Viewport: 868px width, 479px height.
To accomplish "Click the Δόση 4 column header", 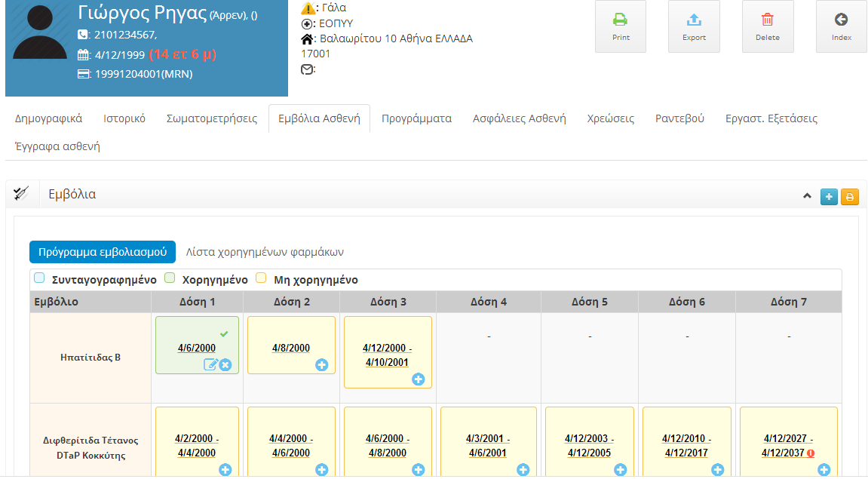I will point(488,302).
